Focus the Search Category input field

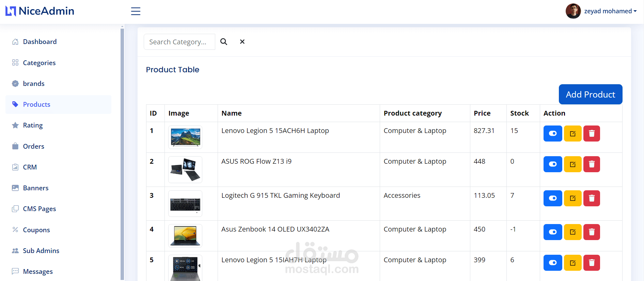(x=179, y=42)
